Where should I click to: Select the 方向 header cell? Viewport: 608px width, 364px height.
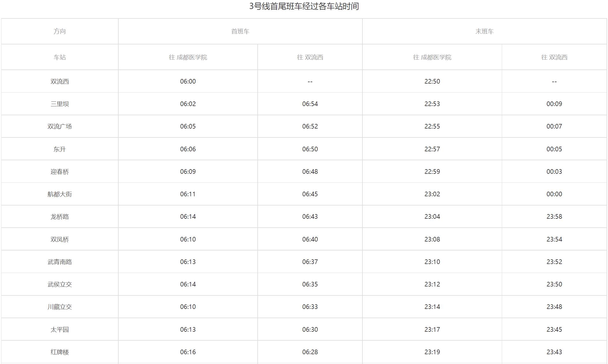point(60,31)
